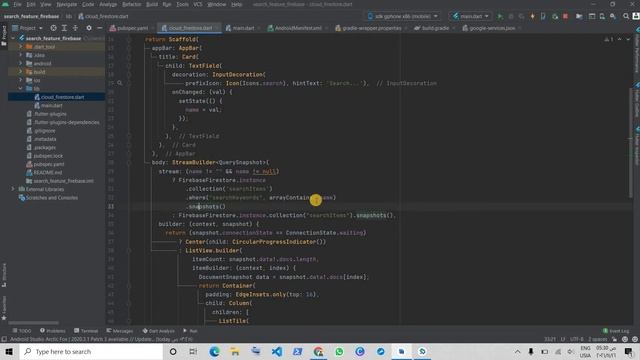Open Search Everywhere magnifier in top toolbar
The image size is (640, 360).
pos(626,16)
